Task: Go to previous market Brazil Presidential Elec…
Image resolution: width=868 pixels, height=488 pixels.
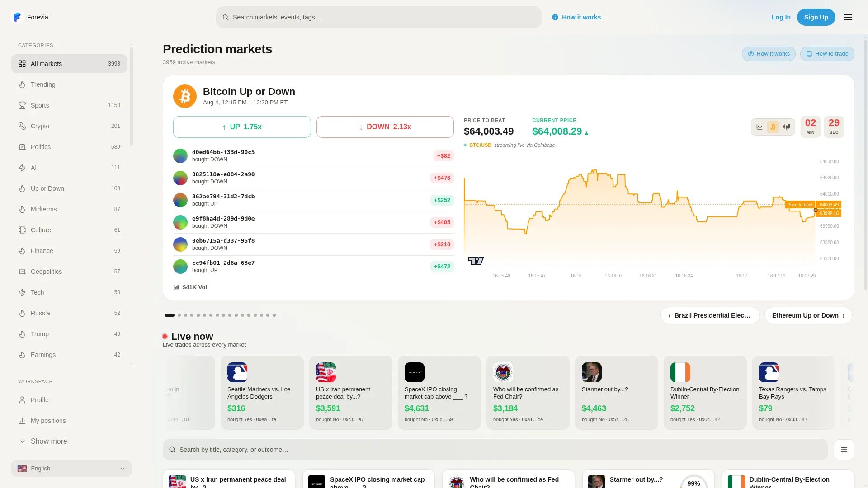Action: click(710, 315)
